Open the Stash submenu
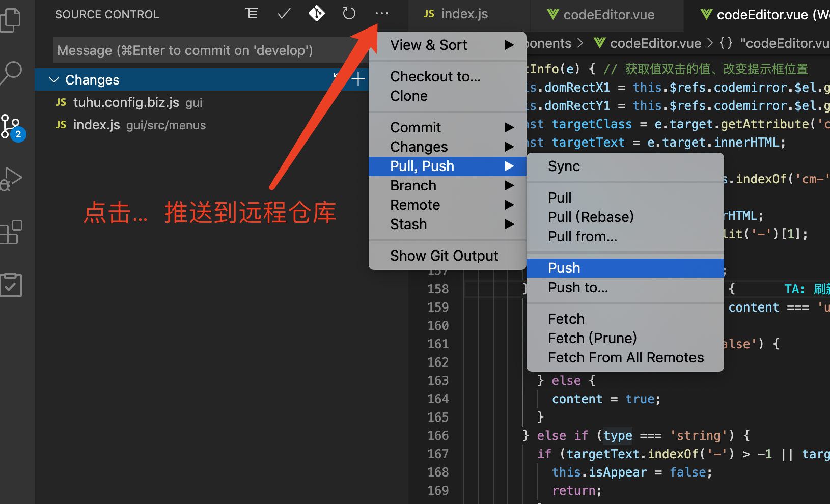Image resolution: width=830 pixels, height=504 pixels. point(408,224)
